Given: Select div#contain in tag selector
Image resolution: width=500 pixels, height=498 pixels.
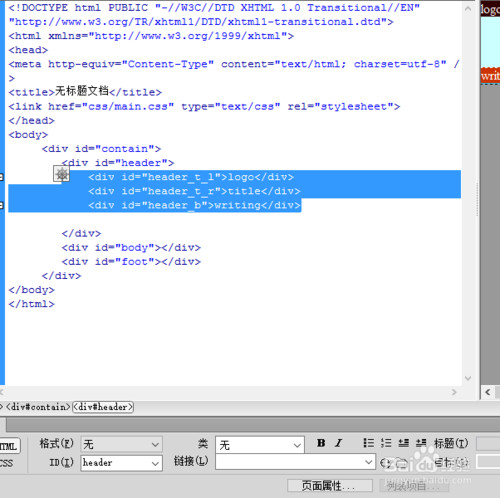Looking at the screenshot, I should click(x=38, y=407).
